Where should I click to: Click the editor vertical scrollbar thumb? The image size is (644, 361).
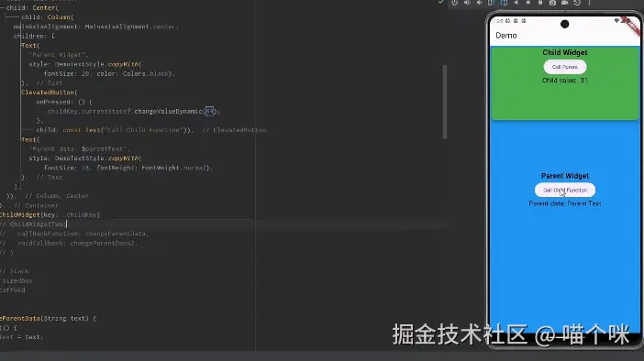click(x=444, y=102)
